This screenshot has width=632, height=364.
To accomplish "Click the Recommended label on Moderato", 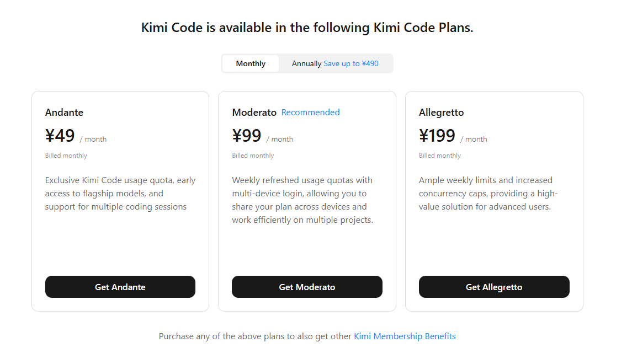I will pyautogui.click(x=310, y=113).
